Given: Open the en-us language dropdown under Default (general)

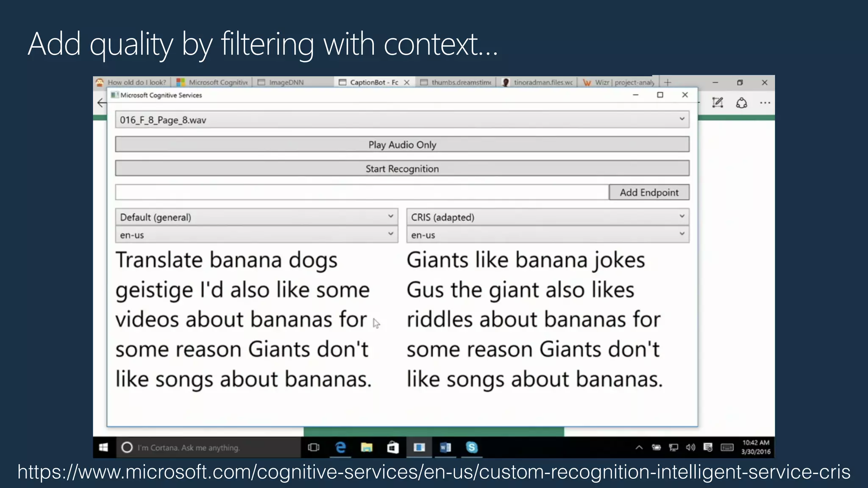Looking at the screenshot, I should click(256, 235).
